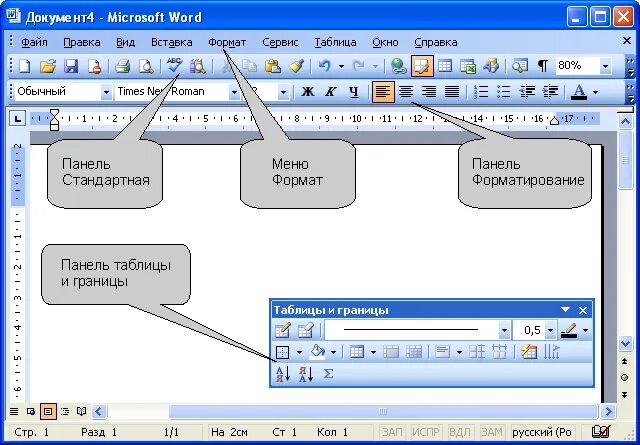Distribute rows evenly icon

coord(477,352)
